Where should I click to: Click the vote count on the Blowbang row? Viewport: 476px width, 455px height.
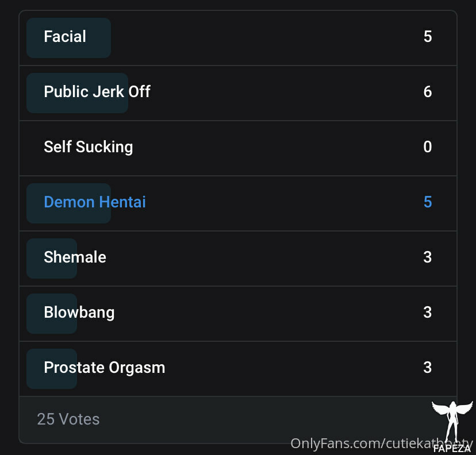[428, 313]
